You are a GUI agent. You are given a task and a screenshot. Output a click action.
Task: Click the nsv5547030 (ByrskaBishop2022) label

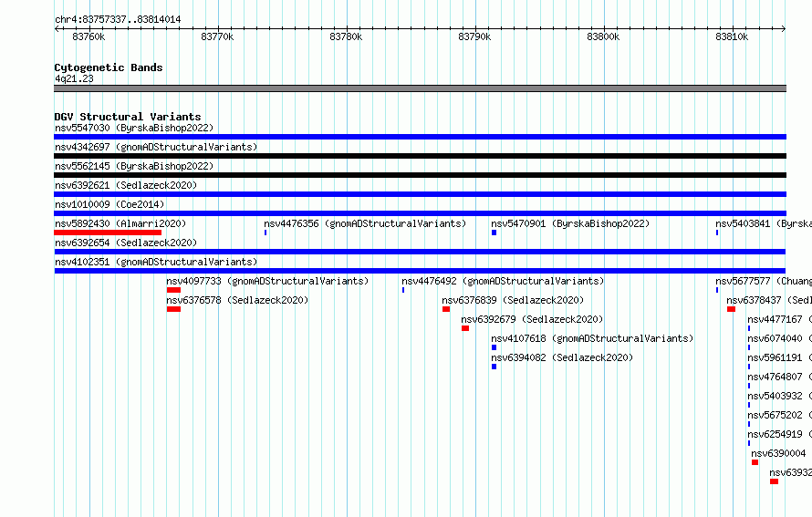point(134,128)
